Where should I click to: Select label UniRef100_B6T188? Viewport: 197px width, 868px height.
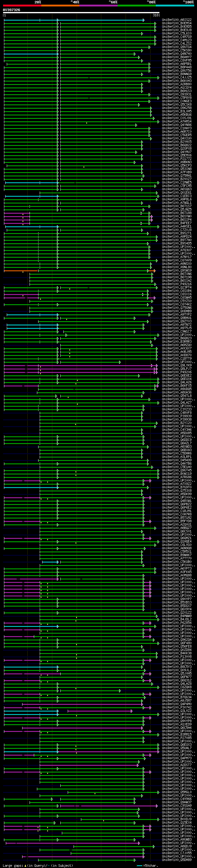click(177, 213)
